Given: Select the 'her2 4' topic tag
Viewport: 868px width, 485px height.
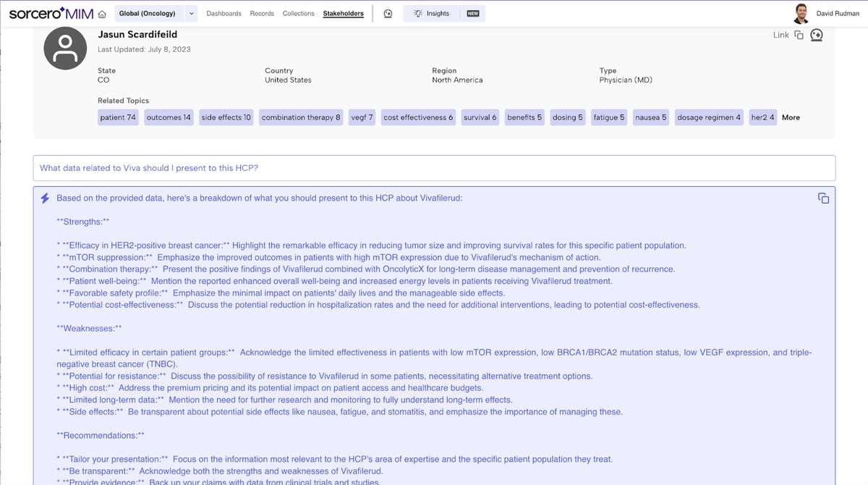Looking at the screenshot, I should tap(762, 117).
